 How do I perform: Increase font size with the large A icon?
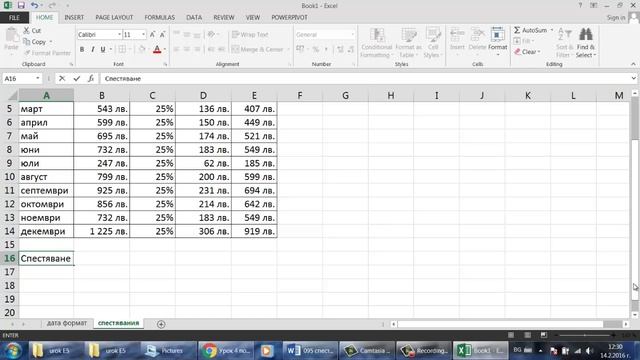coord(152,35)
